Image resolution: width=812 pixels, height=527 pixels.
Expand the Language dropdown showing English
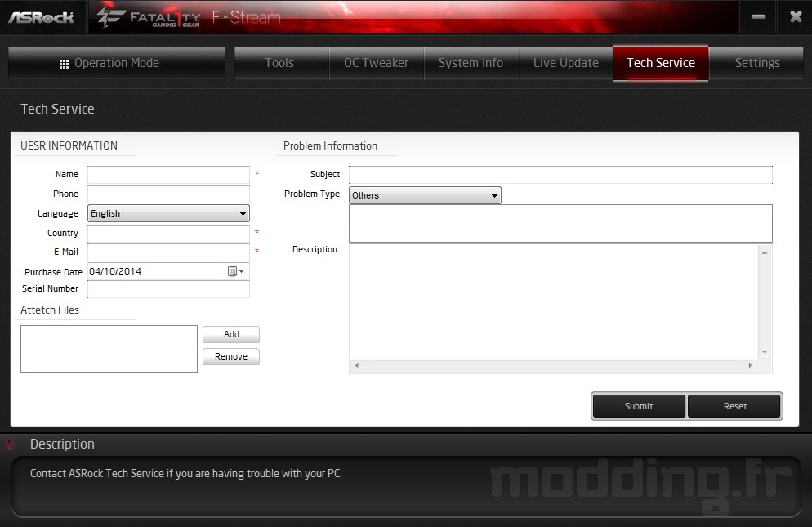pyautogui.click(x=168, y=213)
